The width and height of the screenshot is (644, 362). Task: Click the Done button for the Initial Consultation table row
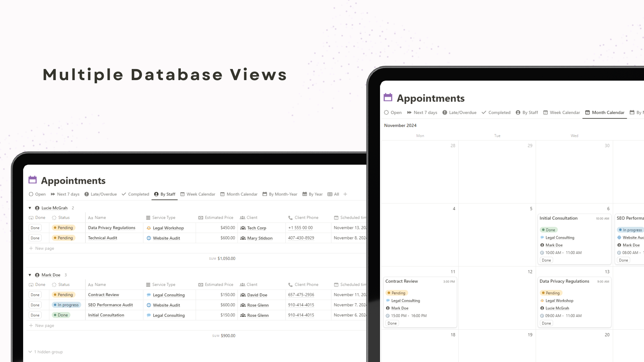coord(35,315)
